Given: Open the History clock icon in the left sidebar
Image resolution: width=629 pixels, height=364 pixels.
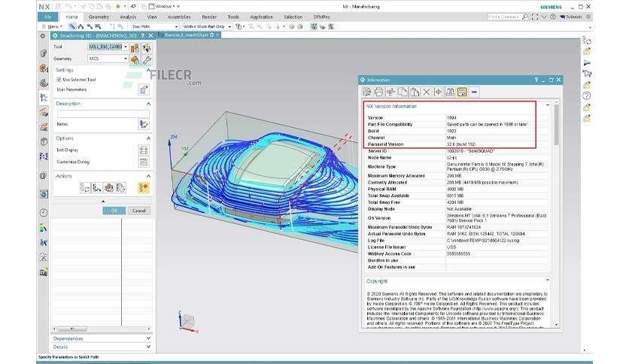Looking at the screenshot, I should click(x=44, y=213).
